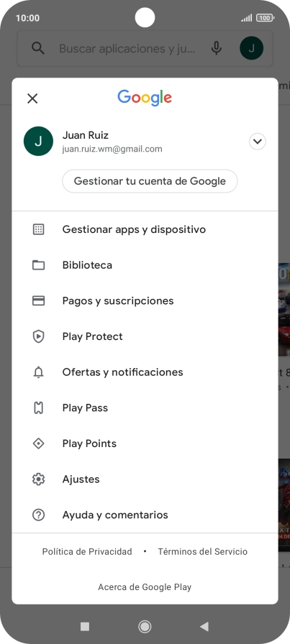This screenshot has height=644, width=290.
Task: Tap the voice search microphone icon
Action: tap(217, 48)
